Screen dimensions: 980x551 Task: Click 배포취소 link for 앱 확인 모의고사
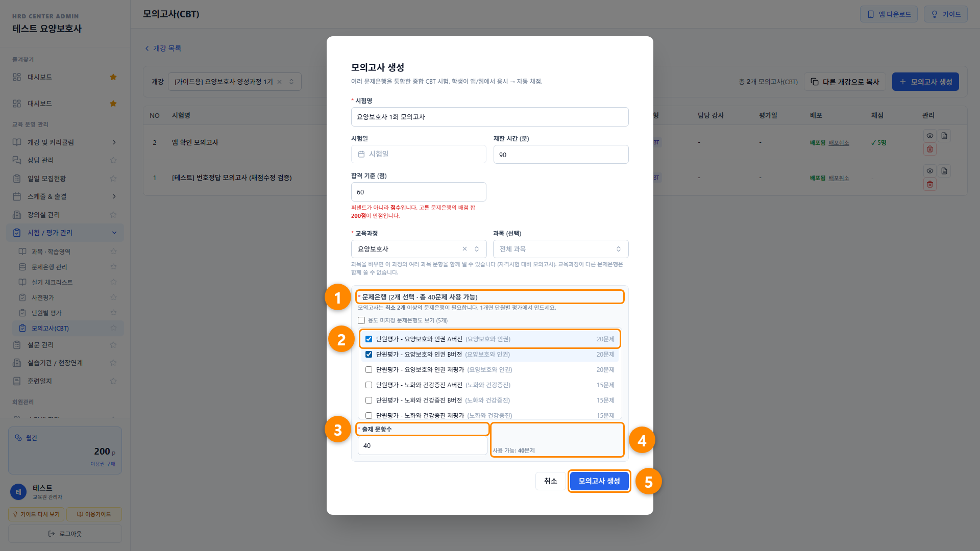tap(839, 143)
